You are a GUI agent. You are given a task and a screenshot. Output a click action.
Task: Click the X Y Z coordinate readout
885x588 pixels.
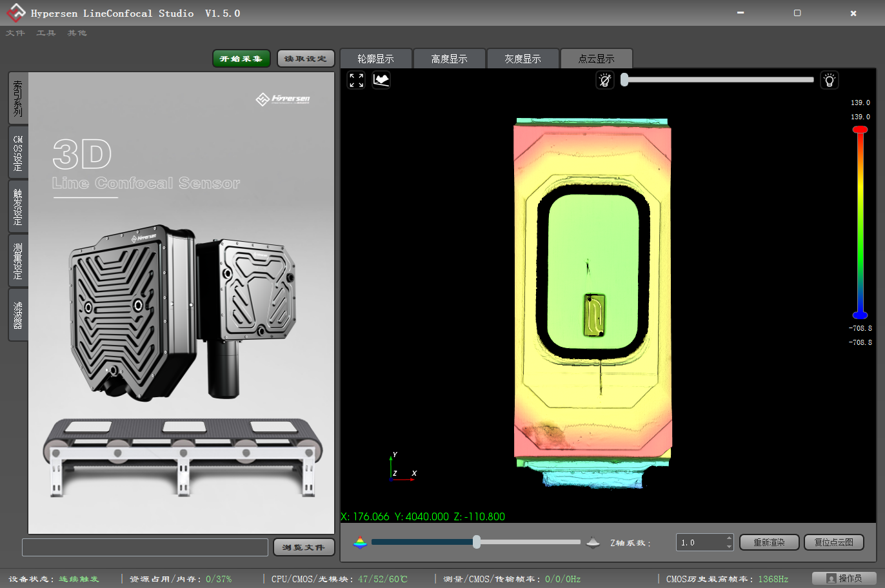click(x=423, y=516)
